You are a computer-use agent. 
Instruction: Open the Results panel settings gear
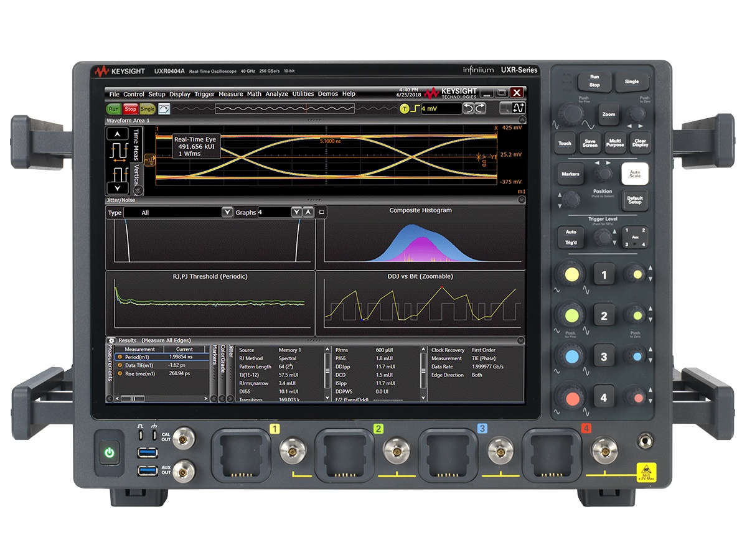coord(111,340)
